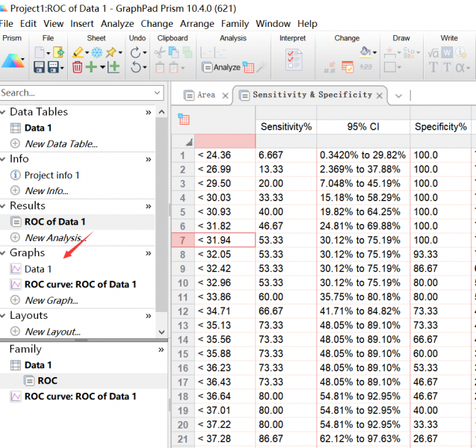Switch to the Area tab
This screenshot has height=448, width=476.
coord(206,95)
